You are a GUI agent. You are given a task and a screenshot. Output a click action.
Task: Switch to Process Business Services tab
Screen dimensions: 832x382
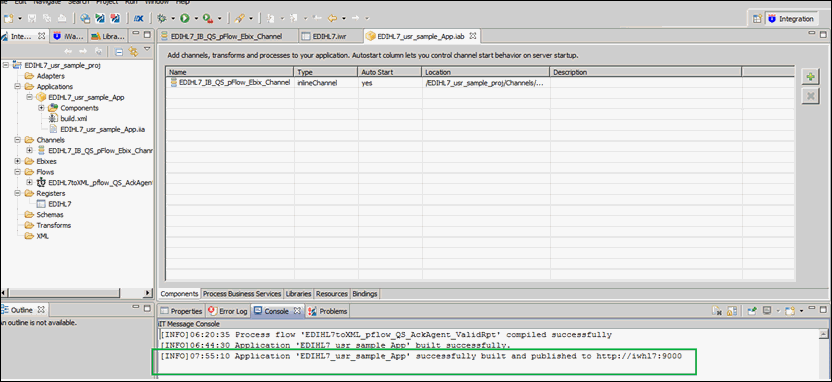coord(242,293)
